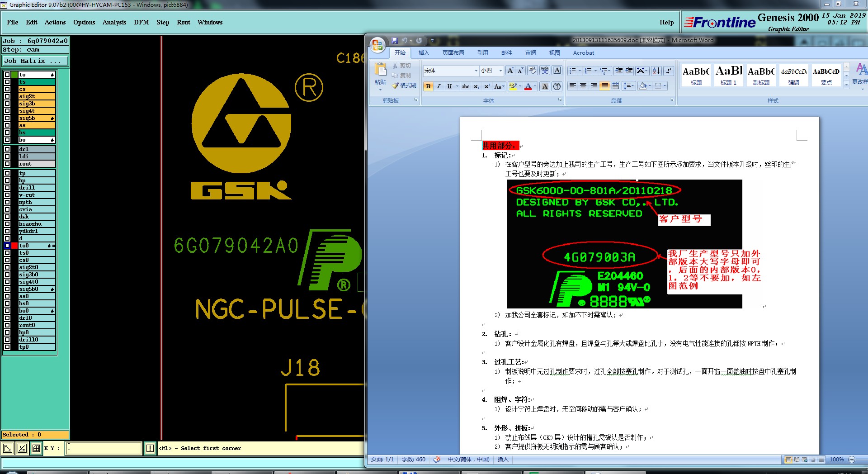Expand the font color dropdown arrow
The height and width of the screenshot is (474, 868).
click(535, 86)
